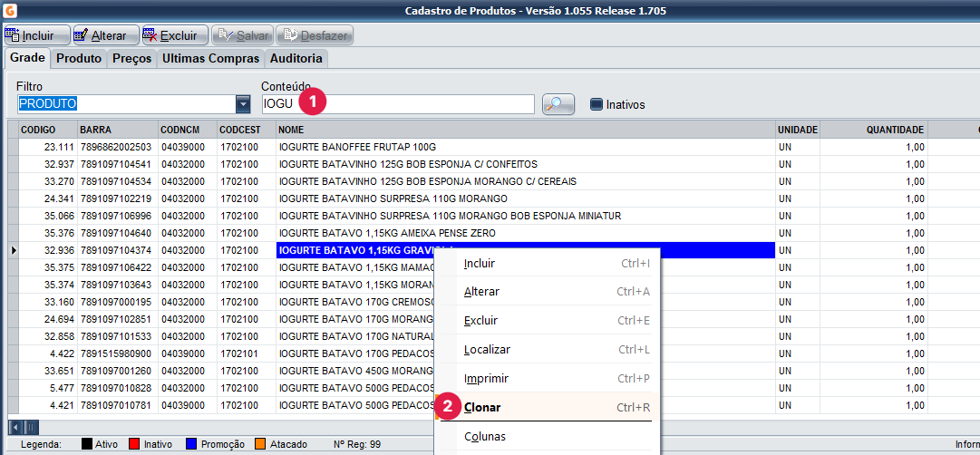Select Clonar in the context menu
Image resolution: width=980 pixels, height=455 pixels.
coord(547,407)
